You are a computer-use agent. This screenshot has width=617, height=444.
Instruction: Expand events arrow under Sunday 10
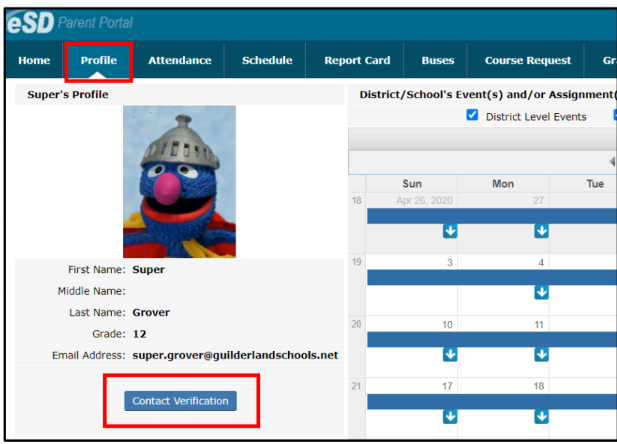[450, 355]
